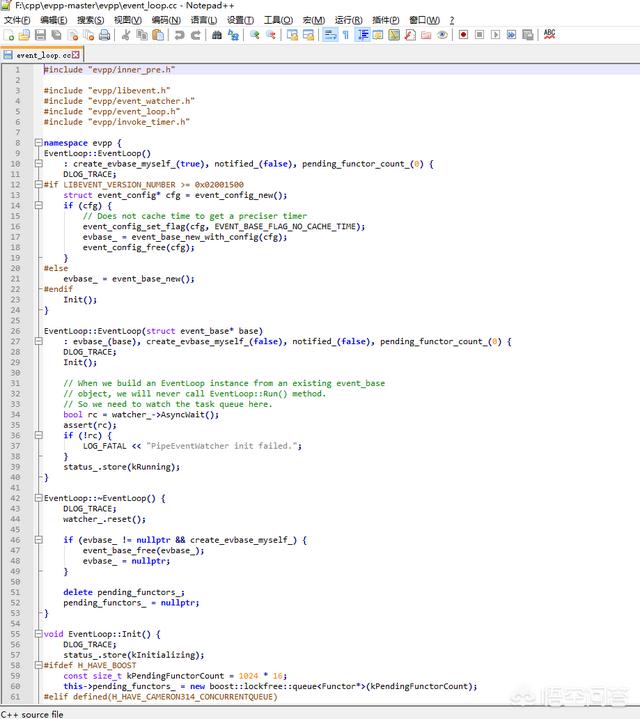Collapse the if (!rc) fold at line 36

coord(39,436)
